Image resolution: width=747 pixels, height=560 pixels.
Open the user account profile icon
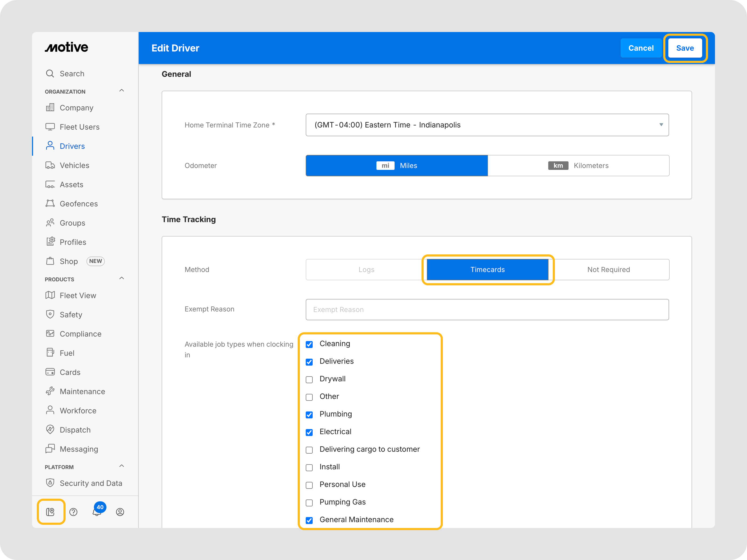pos(120,512)
